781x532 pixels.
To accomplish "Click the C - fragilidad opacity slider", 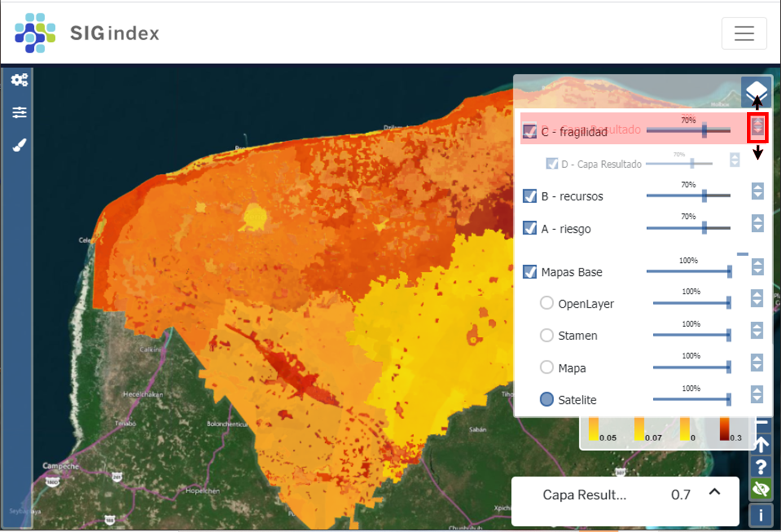I will pos(688,130).
